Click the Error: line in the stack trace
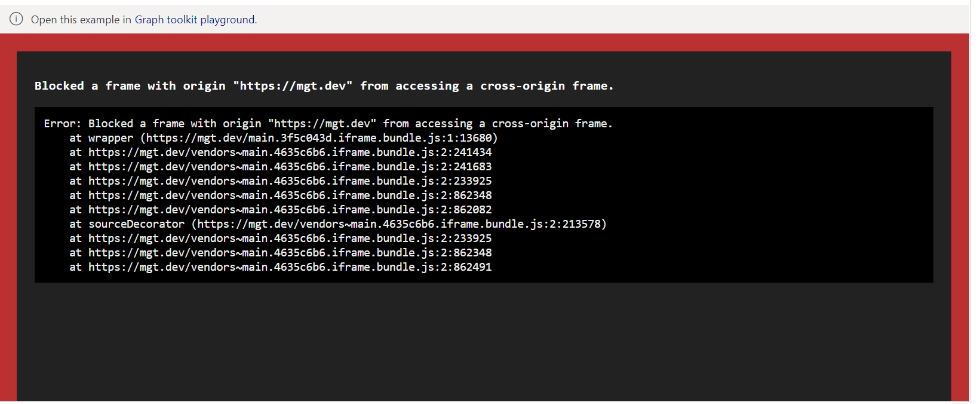 (328, 123)
